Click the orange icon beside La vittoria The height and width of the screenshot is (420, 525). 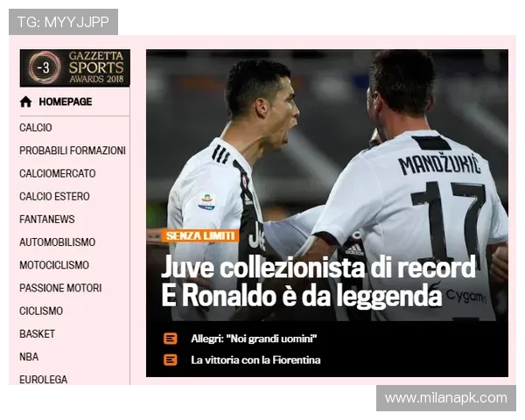pos(170,360)
